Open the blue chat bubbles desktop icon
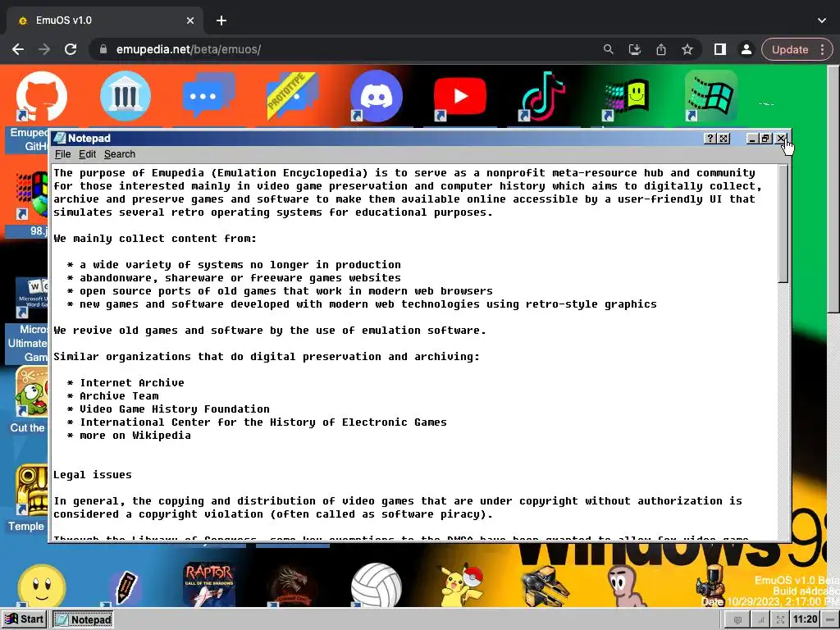The image size is (840, 630). point(208,95)
